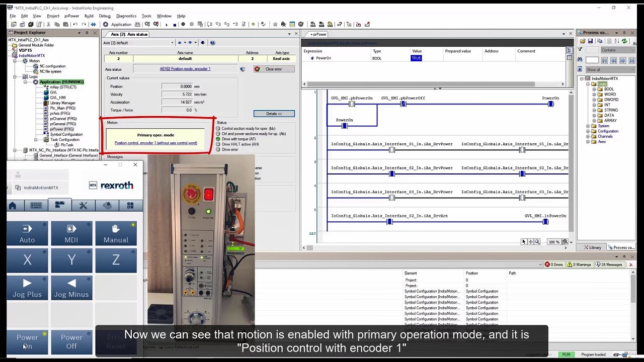The height and width of the screenshot is (362, 644).
Task: Select Auto mode in Rexroth panel
Action: [27, 234]
